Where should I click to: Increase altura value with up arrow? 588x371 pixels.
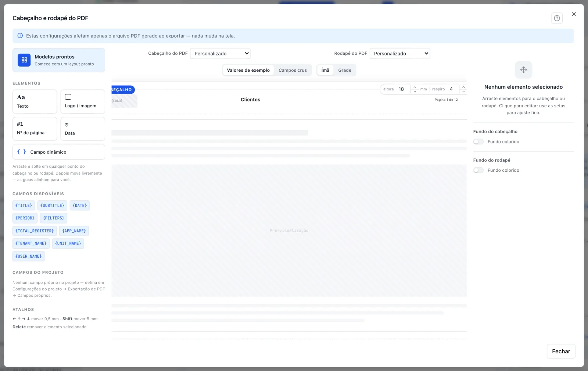pos(415,87)
